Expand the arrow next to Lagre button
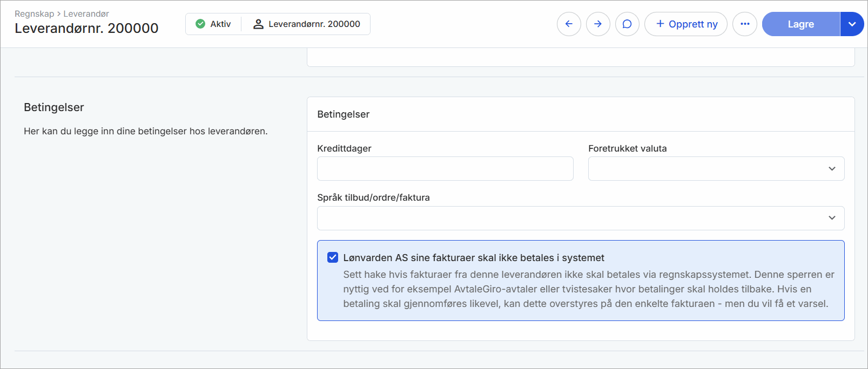Screen dimensions: 868x369 click(852, 24)
